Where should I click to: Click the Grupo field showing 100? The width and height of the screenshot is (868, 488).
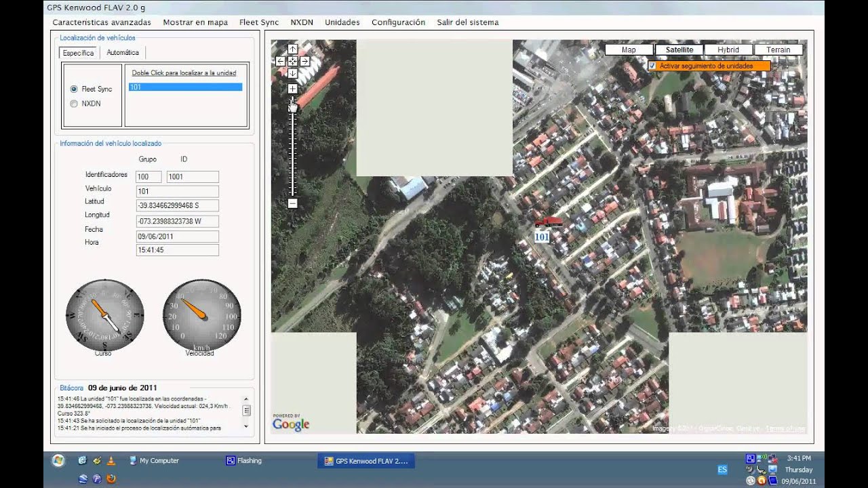pos(149,177)
